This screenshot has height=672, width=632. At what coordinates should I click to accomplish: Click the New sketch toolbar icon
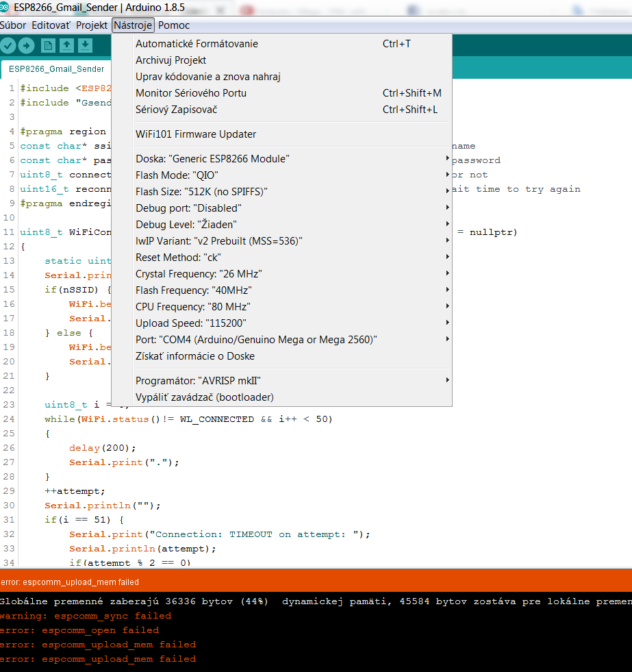(49, 46)
